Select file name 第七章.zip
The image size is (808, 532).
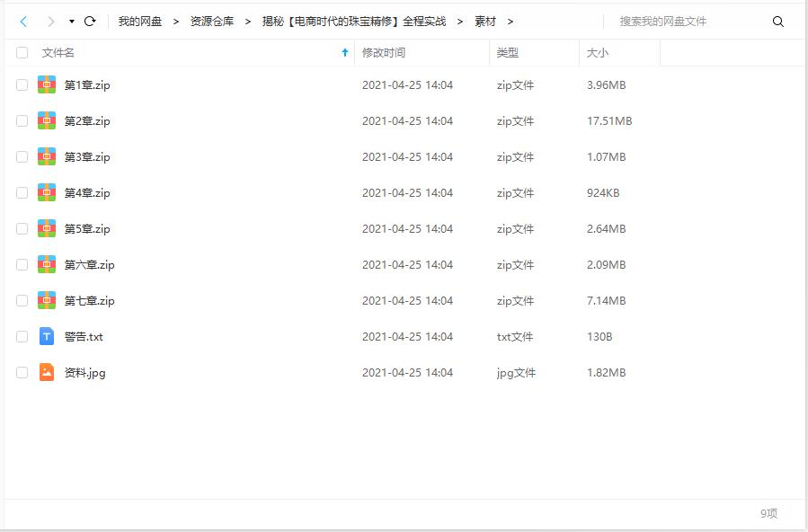click(x=89, y=301)
